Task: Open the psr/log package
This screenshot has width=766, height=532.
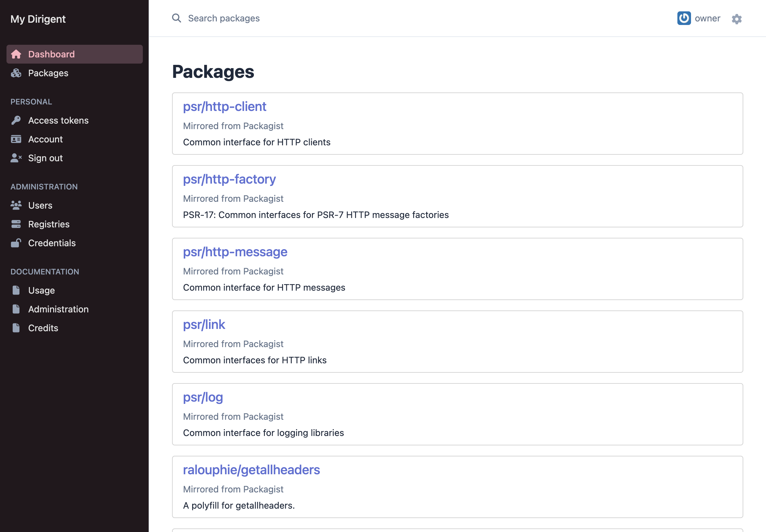Action: pyautogui.click(x=203, y=397)
